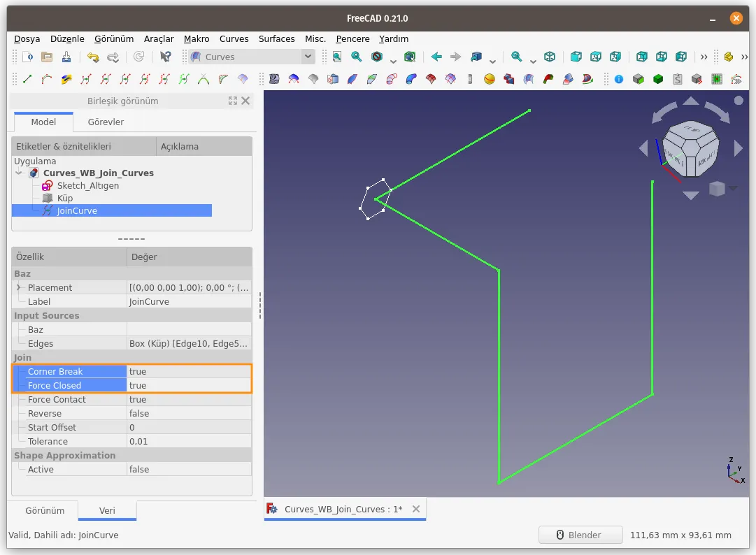Switch to the Görevler tab

click(106, 122)
